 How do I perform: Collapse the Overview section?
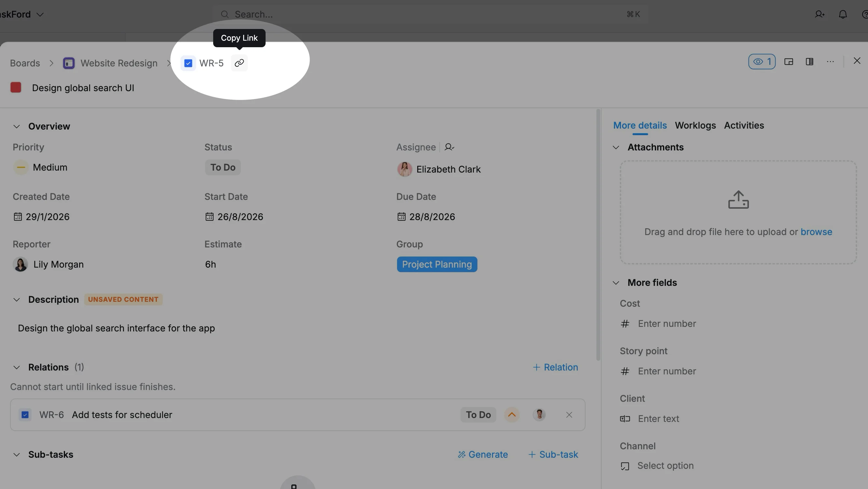tap(17, 126)
